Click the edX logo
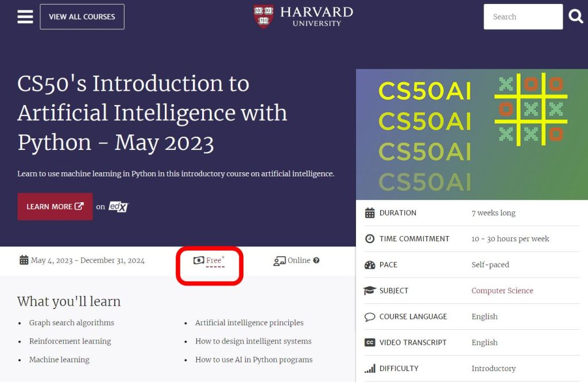The height and width of the screenshot is (382, 588). coord(118,207)
